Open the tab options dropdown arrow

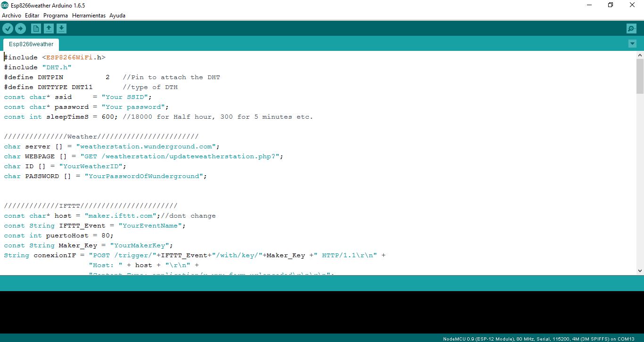coord(632,44)
